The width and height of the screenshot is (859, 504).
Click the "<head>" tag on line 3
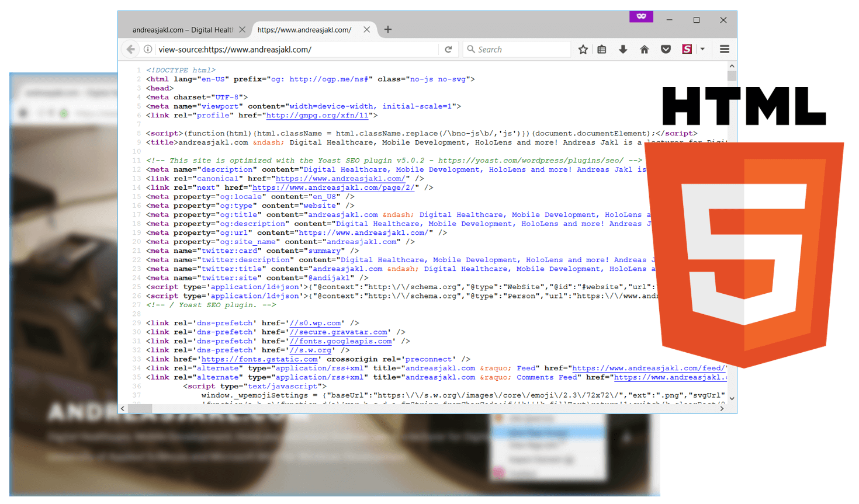coord(160,88)
